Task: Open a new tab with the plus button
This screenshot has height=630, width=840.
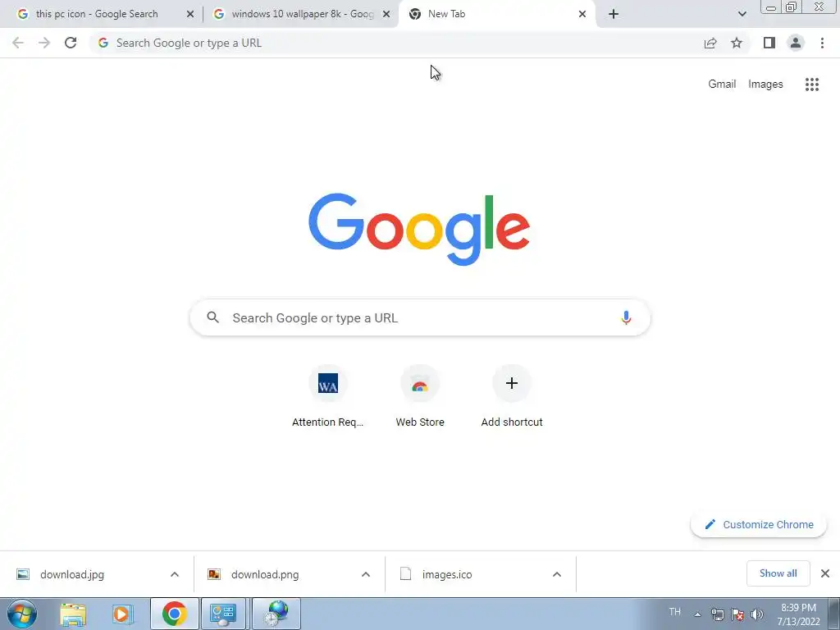Action: tap(614, 14)
